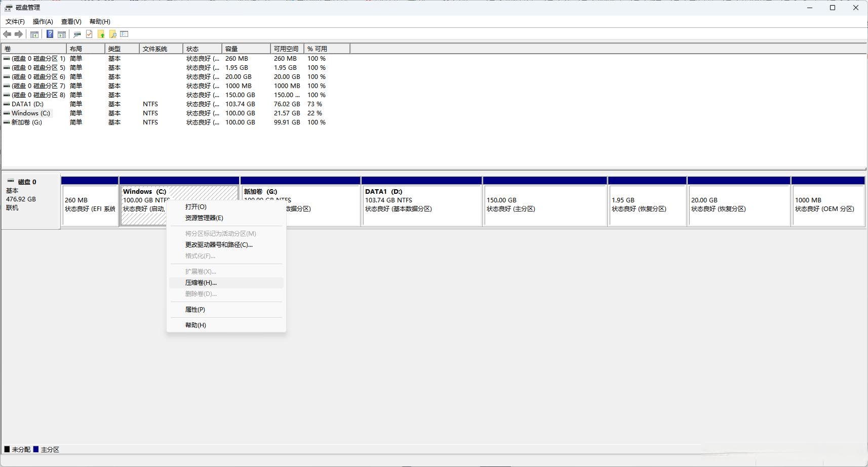Click the checklist settings toolbar icon
Viewport: 868px width, 467px height.
[125, 34]
